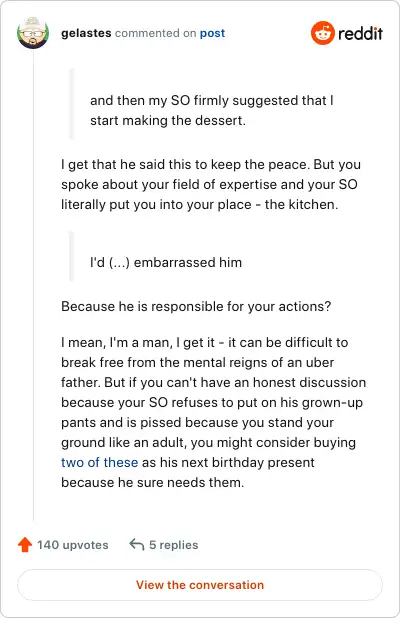The height and width of the screenshot is (618, 400).
Task: Click the quote "I'd (...) embarrassed him"
Action: tap(166, 262)
